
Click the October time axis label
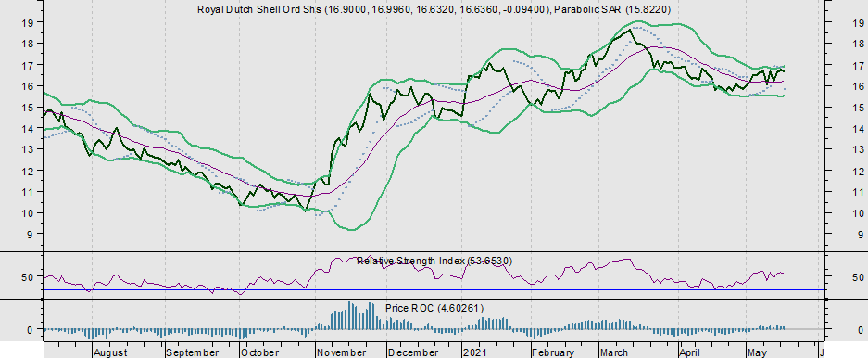click(260, 353)
